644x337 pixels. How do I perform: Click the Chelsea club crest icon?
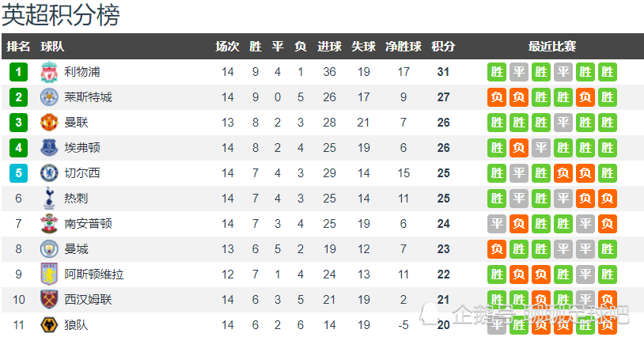pos(49,173)
